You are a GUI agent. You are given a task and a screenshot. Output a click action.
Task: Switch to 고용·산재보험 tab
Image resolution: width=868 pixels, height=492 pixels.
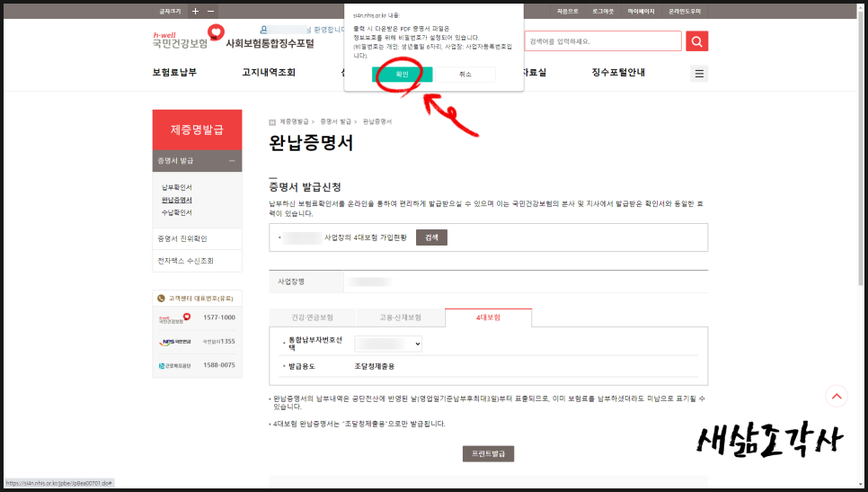[x=400, y=318]
